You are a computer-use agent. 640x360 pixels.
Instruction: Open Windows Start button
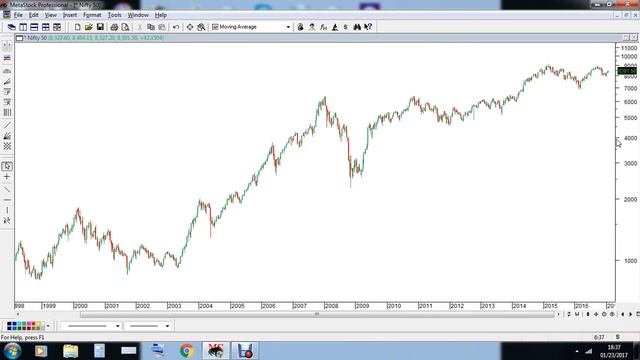(x=12, y=351)
